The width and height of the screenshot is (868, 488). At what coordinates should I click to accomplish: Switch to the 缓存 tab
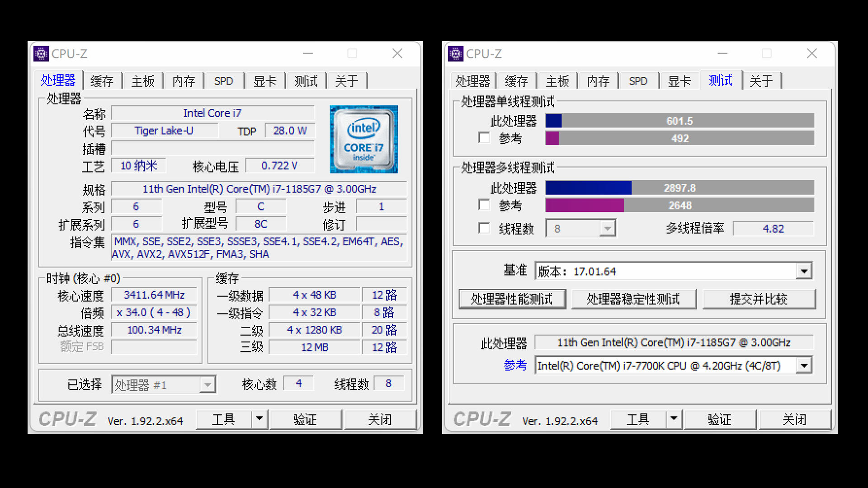[x=103, y=80]
